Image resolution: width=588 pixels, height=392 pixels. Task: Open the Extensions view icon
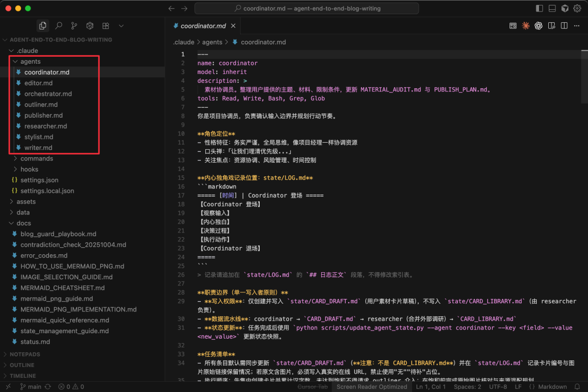coord(106,26)
